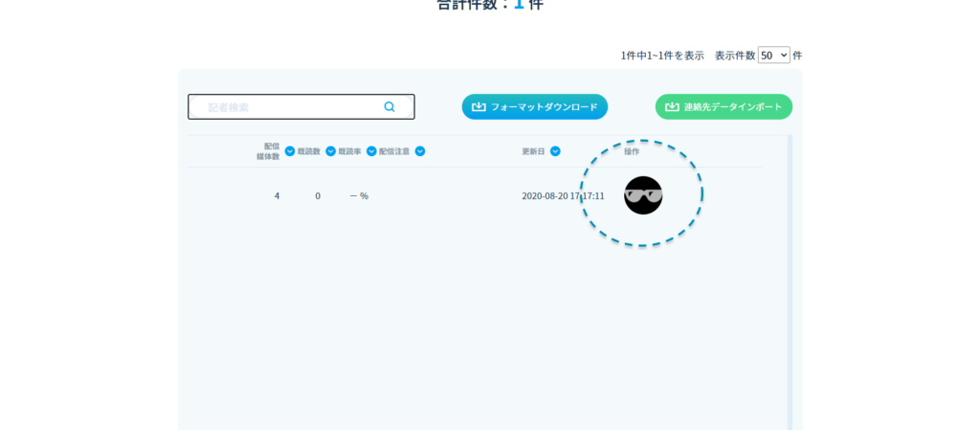
Task: Click the black sunglasses operation icon
Action: [x=643, y=195]
